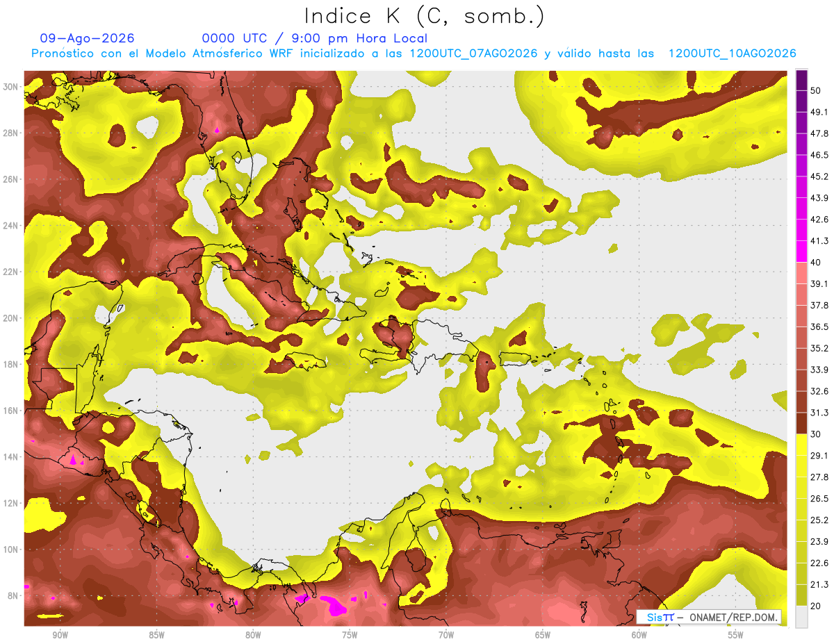The image size is (834, 644).
Task: Click the dark purple swatch above the 50 mark
Action: (x=801, y=81)
